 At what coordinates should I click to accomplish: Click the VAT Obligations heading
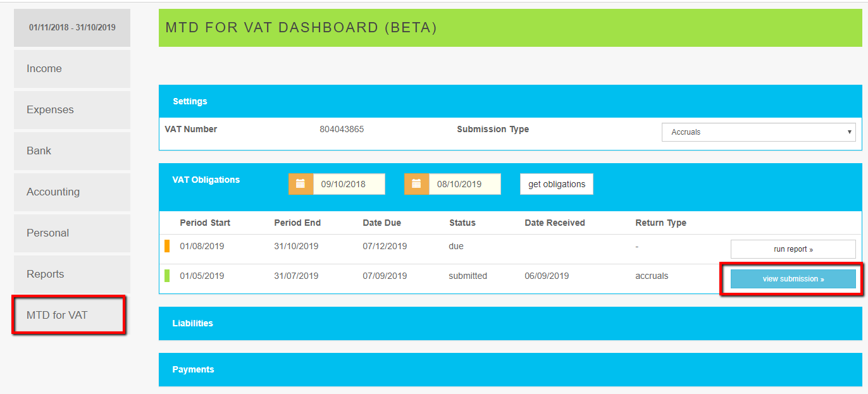point(206,180)
